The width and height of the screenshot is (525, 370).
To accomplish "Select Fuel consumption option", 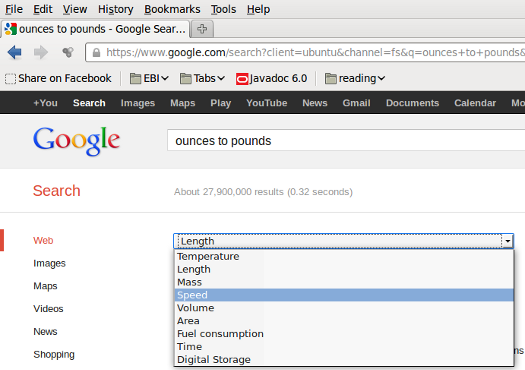I will pyautogui.click(x=344, y=334).
